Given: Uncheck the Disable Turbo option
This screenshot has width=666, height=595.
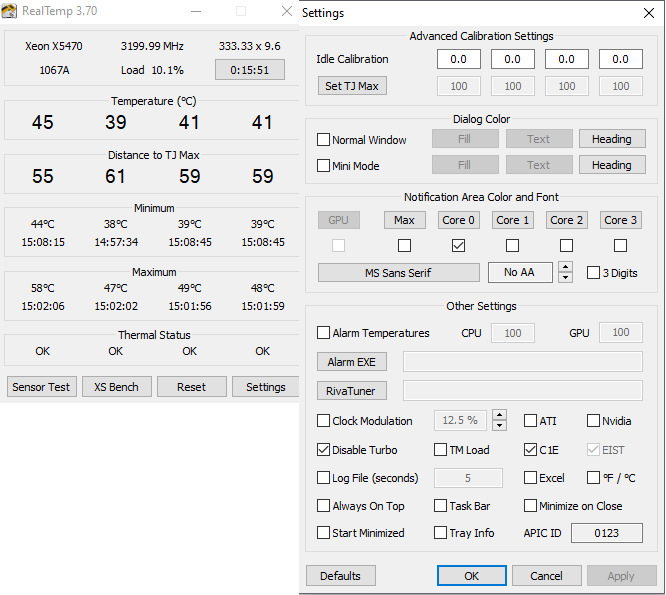Looking at the screenshot, I should [324, 449].
